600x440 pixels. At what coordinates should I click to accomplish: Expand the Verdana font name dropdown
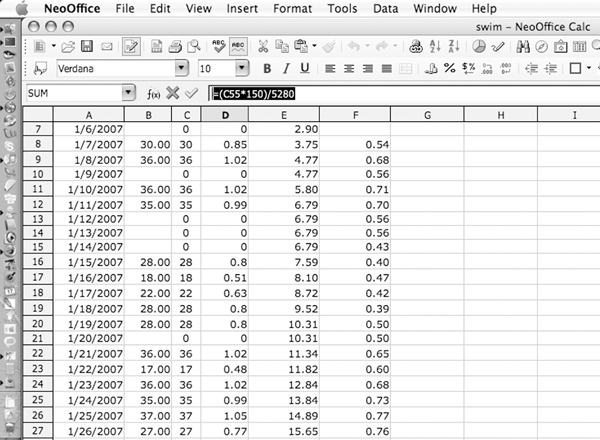click(181, 69)
